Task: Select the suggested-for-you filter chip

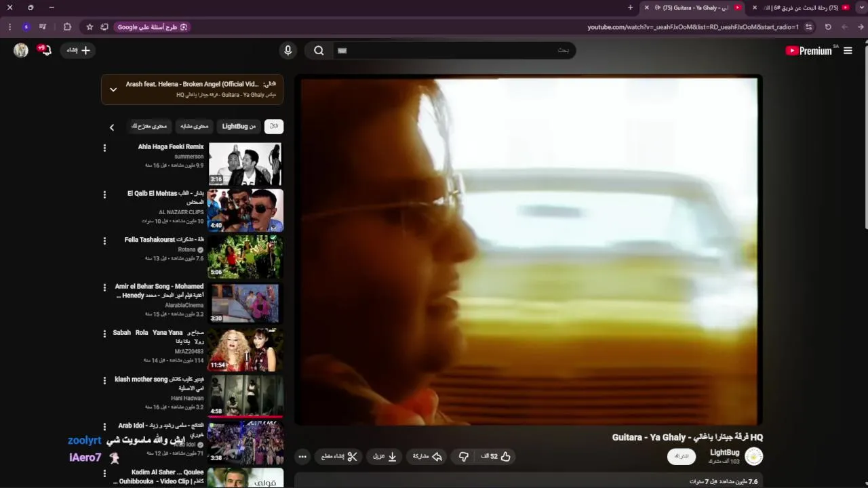Action: click(149, 126)
